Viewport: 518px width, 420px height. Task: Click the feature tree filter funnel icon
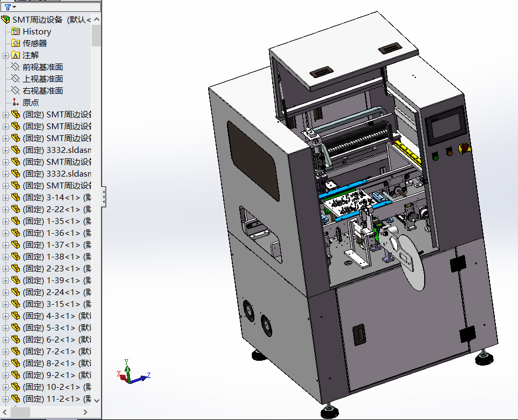(x=7, y=7)
